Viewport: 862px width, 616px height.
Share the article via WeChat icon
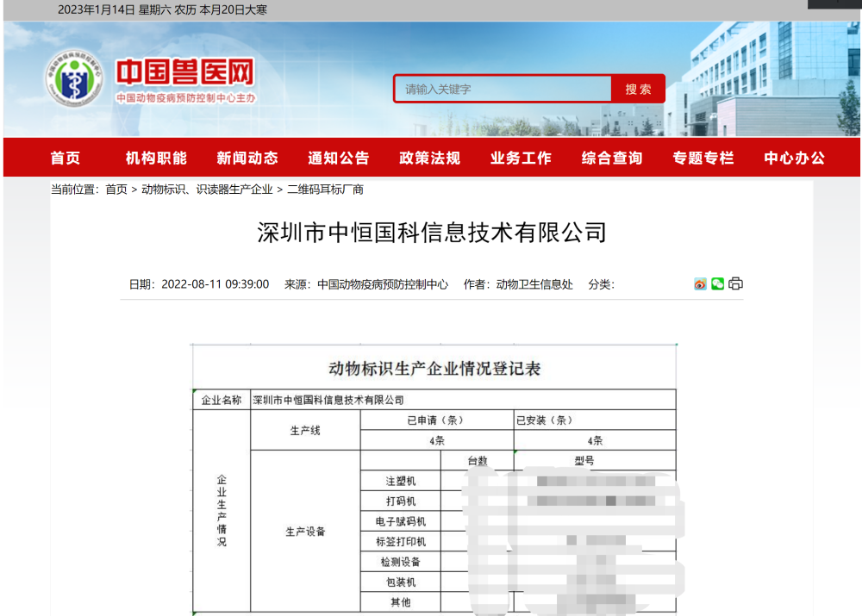(717, 284)
